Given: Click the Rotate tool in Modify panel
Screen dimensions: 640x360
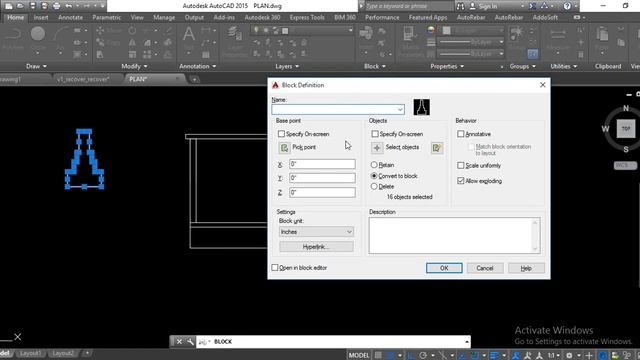Looking at the screenshot, I should [132, 31].
